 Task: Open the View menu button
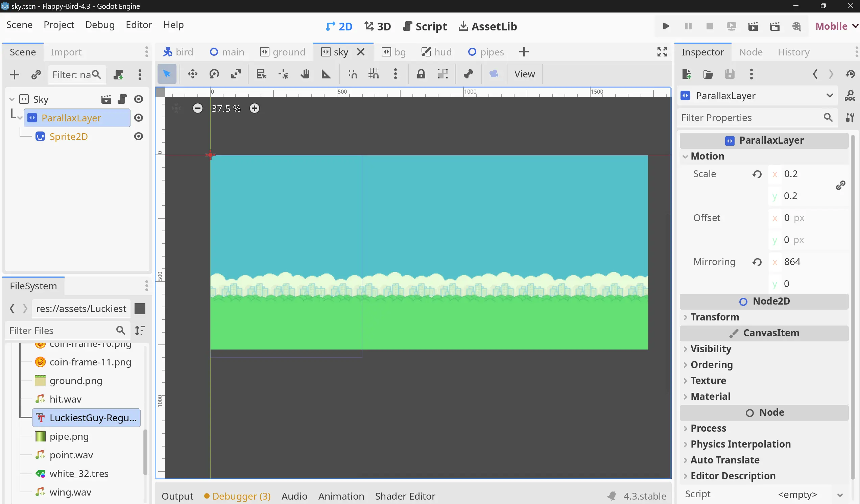click(x=525, y=74)
